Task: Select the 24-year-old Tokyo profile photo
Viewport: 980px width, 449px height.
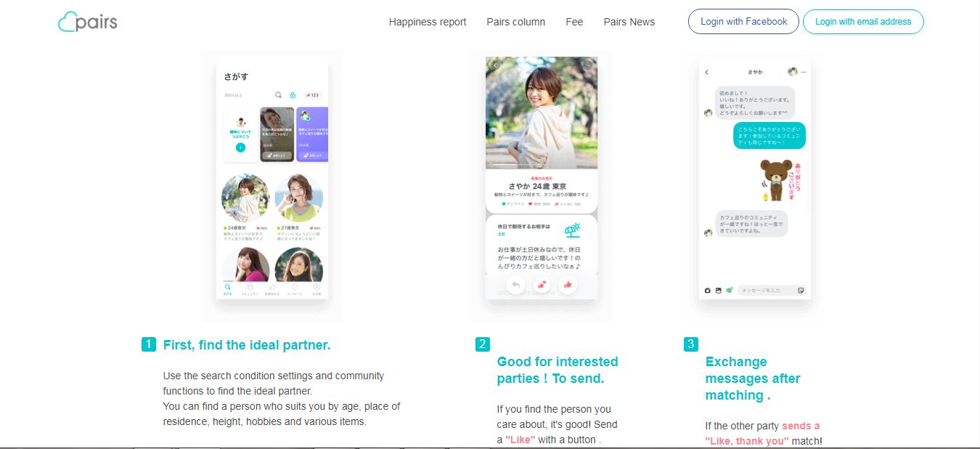Action: click(245, 198)
